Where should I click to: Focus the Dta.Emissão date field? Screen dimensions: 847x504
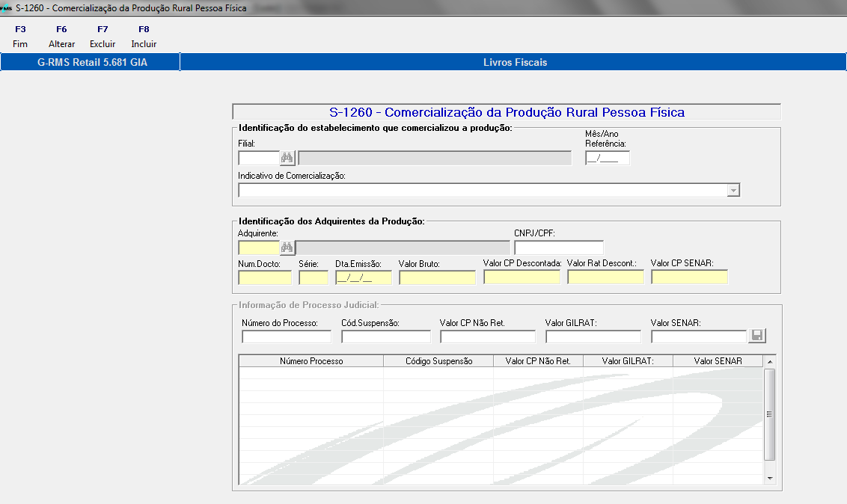point(364,277)
